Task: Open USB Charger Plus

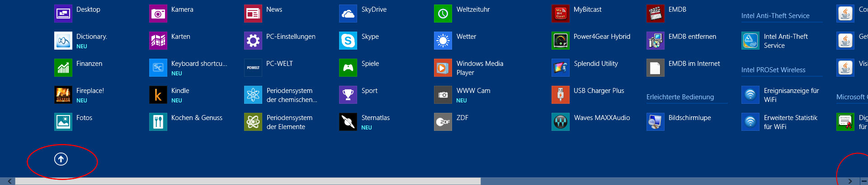Action: 560,95
